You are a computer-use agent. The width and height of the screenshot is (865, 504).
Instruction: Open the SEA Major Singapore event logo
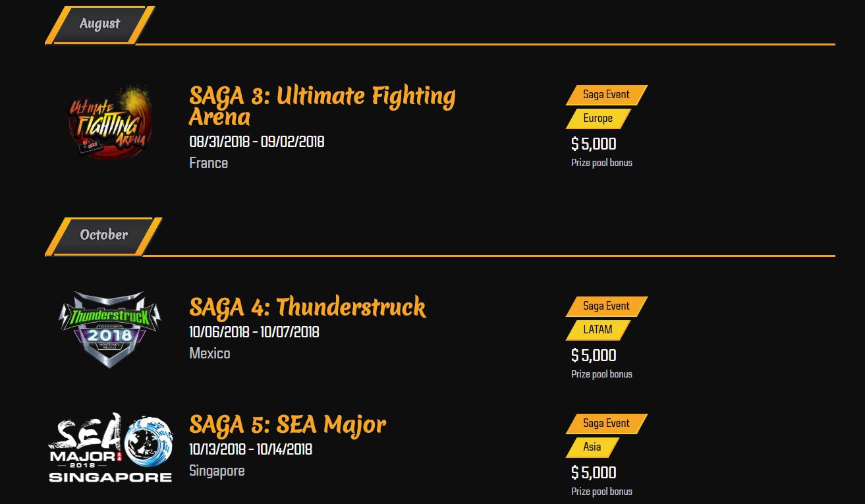[109, 447]
